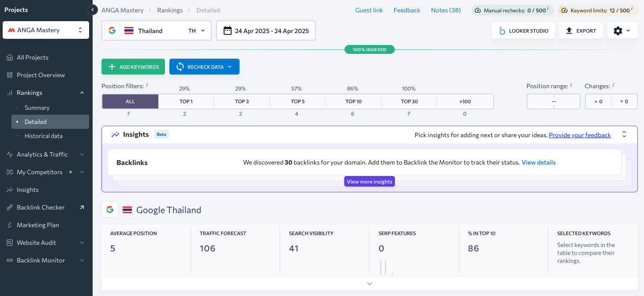644x296 pixels.
Task: Click the Changes info icon
Action: pos(613,86)
